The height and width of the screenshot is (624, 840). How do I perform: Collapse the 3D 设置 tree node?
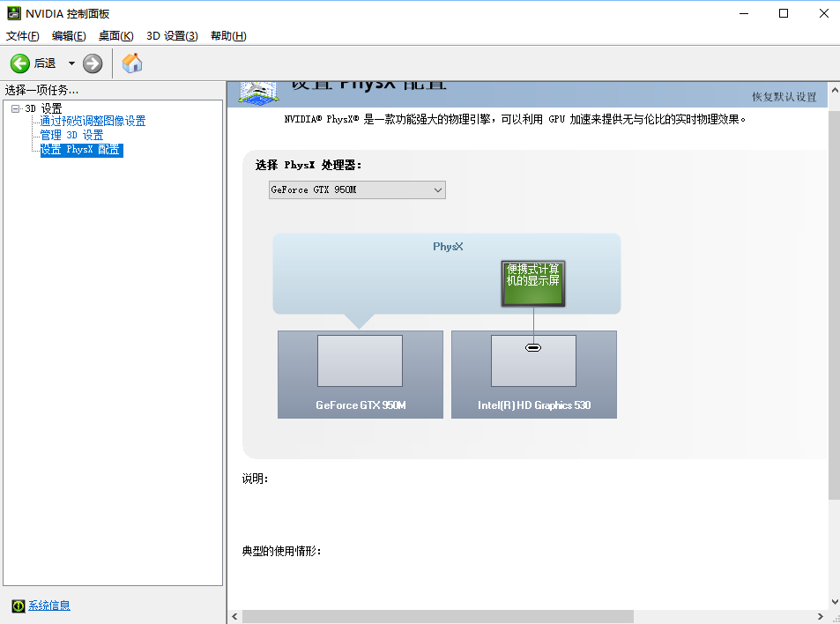16,108
